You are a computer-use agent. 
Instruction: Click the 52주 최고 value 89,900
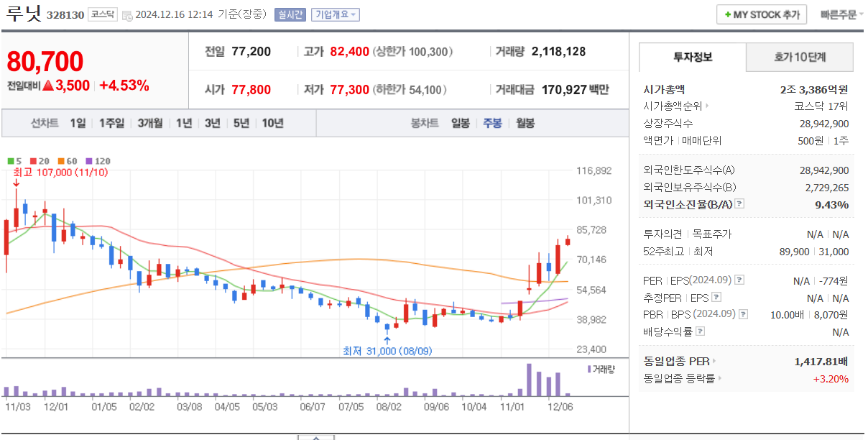point(794,252)
